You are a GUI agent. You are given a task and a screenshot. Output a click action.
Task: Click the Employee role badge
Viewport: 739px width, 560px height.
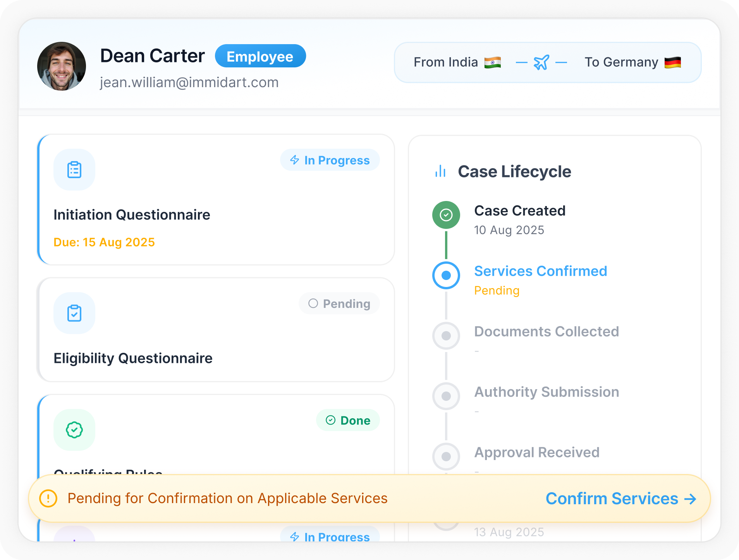tap(260, 56)
